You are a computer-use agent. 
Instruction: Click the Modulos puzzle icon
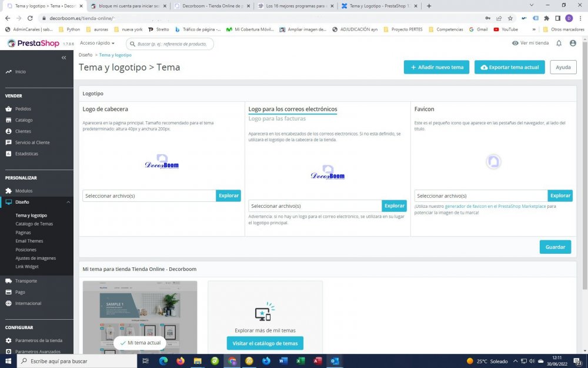coord(9,191)
